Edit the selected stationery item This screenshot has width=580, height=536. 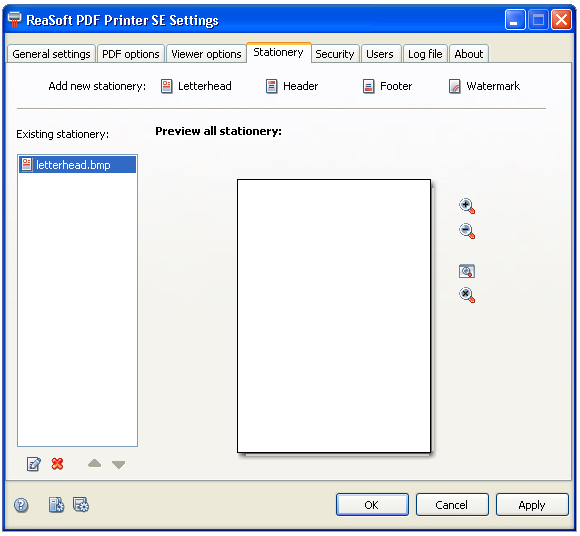pos(34,464)
